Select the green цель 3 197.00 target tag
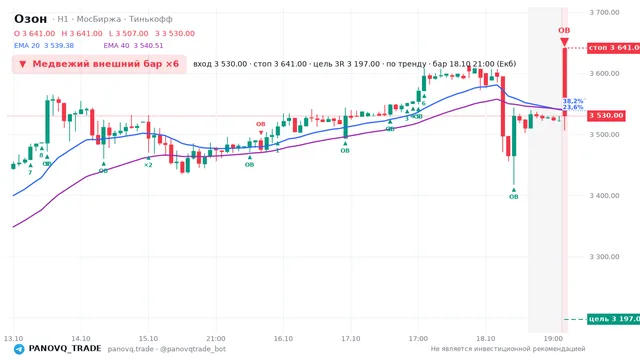 tap(613, 319)
